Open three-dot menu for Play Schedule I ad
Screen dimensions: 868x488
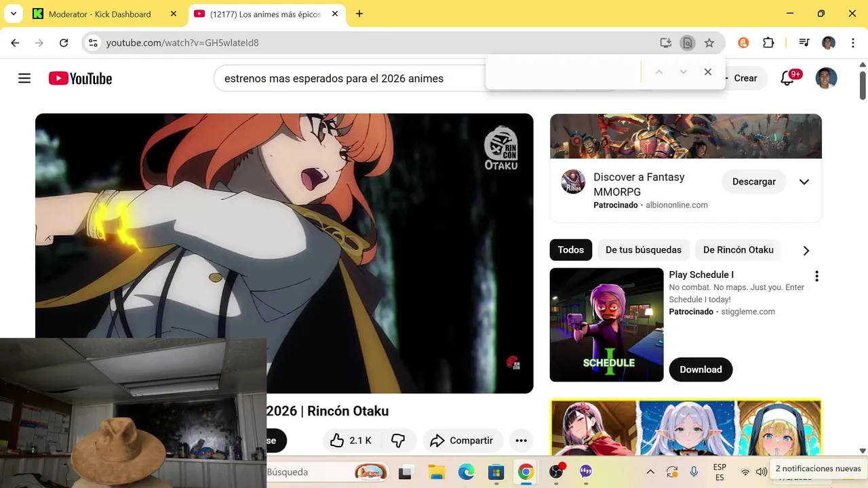[816, 276]
